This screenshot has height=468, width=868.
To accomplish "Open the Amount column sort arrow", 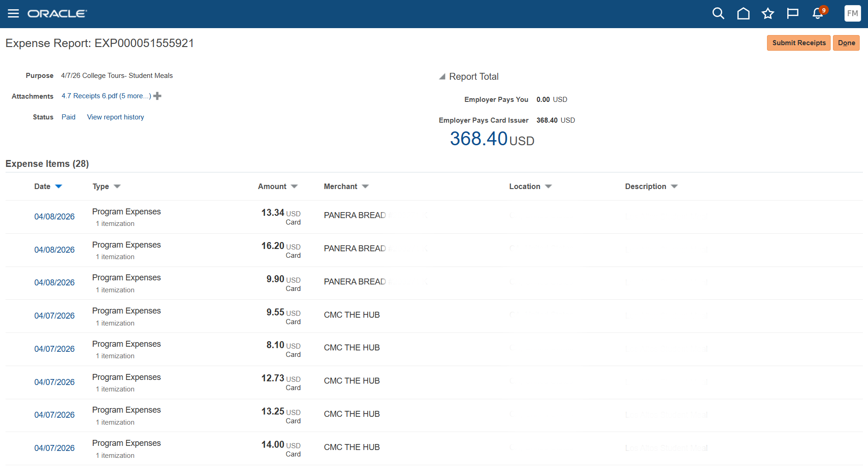I will [x=294, y=186].
